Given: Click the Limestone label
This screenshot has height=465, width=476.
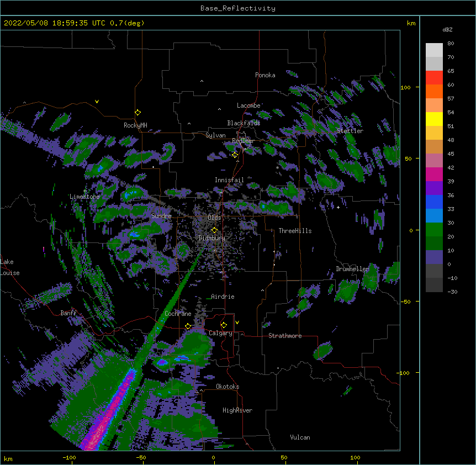Looking at the screenshot, I should [x=84, y=197].
